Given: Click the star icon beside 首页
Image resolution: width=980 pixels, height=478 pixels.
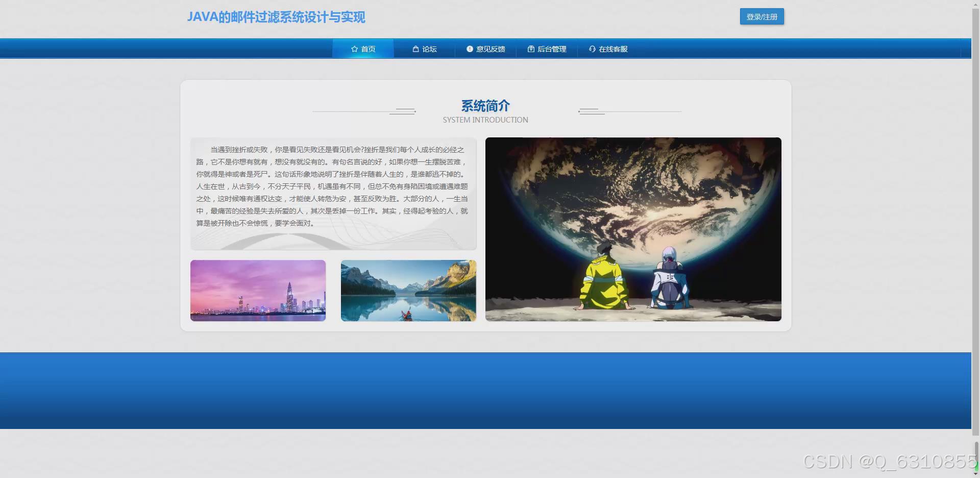Looking at the screenshot, I should (x=354, y=49).
